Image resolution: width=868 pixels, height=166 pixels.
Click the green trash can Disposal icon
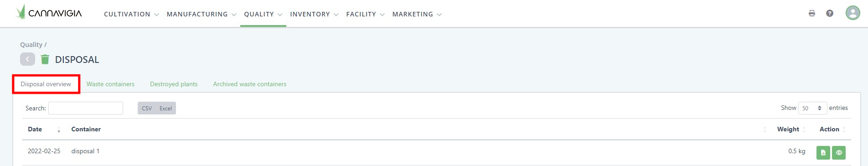45,59
